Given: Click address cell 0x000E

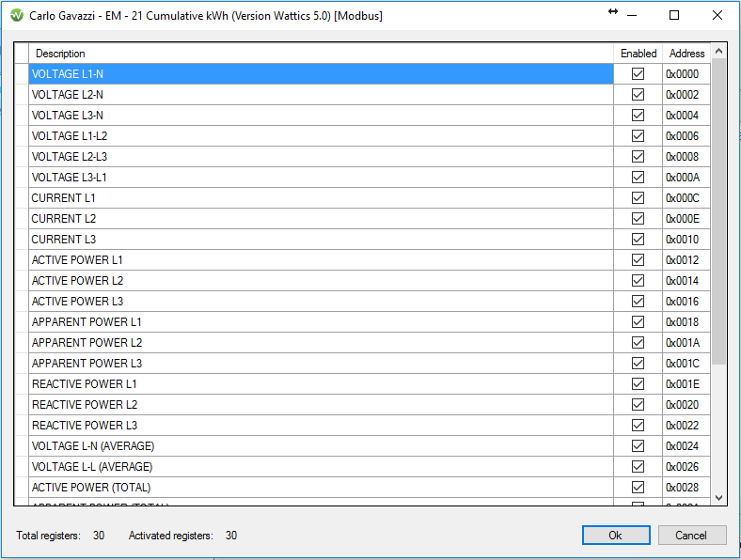Looking at the screenshot, I should click(x=686, y=219).
